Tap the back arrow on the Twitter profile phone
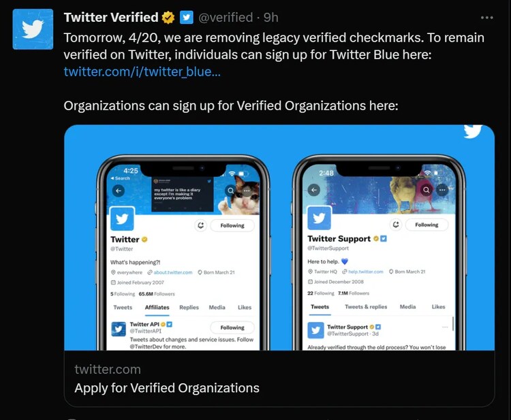Image resolution: width=511 pixels, height=420 pixels. [117, 191]
